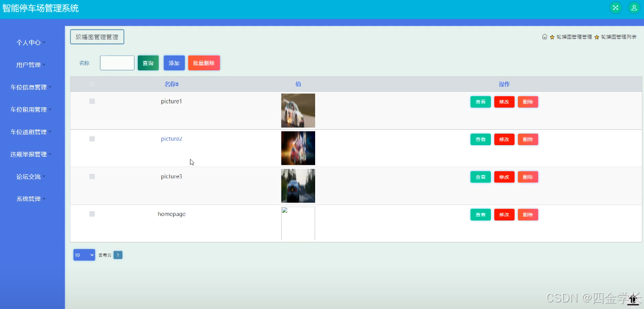644x309 pixels.
Task: Click the 值 column header
Action: [x=298, y=84]
